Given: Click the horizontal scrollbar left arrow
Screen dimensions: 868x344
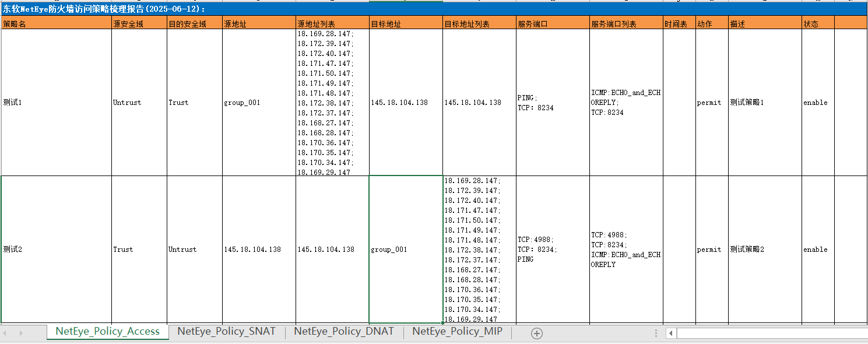Looking at the screenshot, I should (671, 334).
